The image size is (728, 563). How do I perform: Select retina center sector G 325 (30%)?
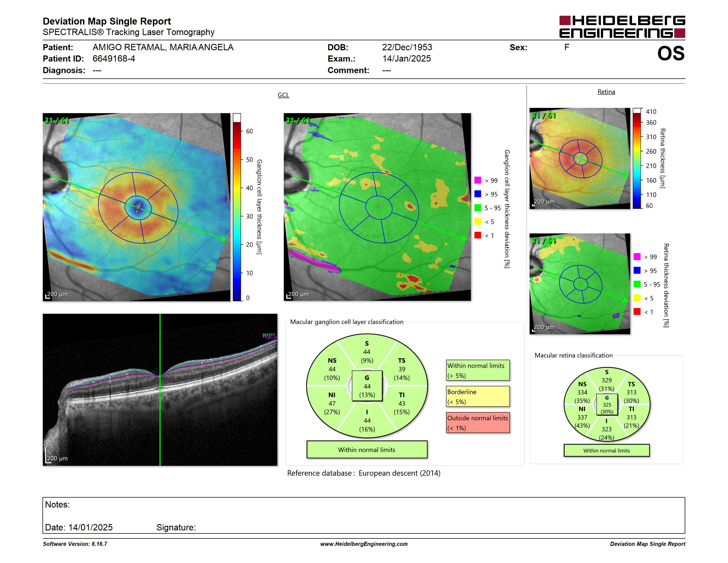(607, 405)
